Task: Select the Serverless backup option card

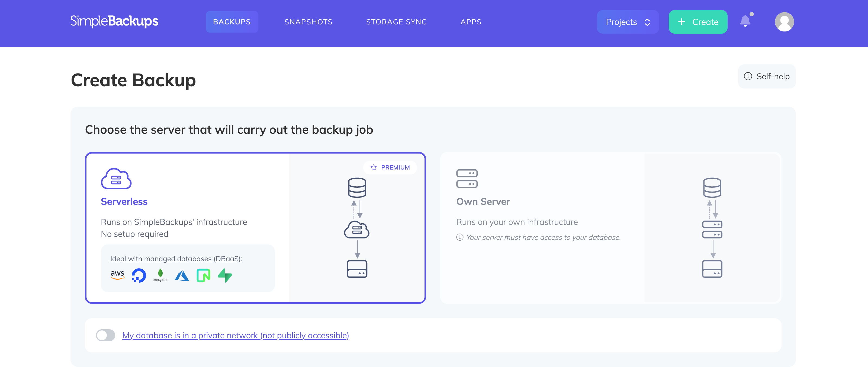Action: click(255, 228)
